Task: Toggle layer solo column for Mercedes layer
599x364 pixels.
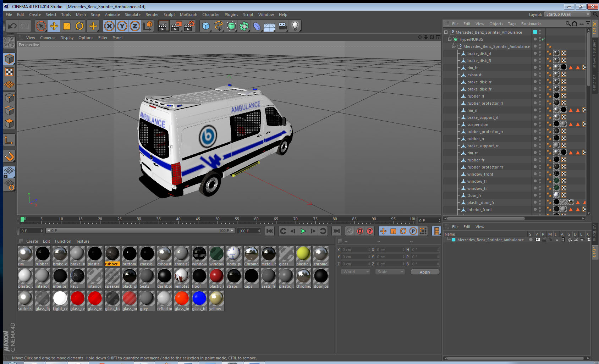Action: coord(531,239)
